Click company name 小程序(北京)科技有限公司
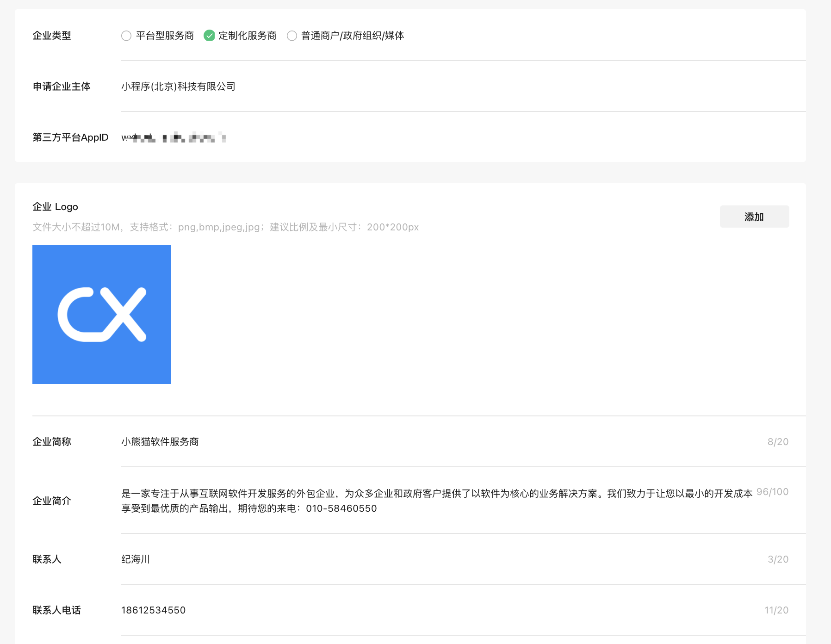Image resolution: width=831 pixels, height=644 pixels. [x=178, y=87]
